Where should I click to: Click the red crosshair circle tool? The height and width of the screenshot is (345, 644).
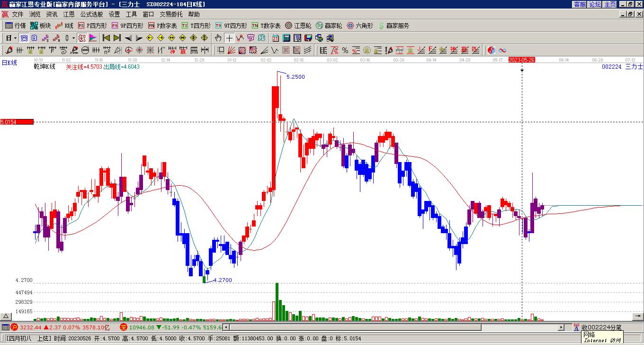click(x=129, y=50)
